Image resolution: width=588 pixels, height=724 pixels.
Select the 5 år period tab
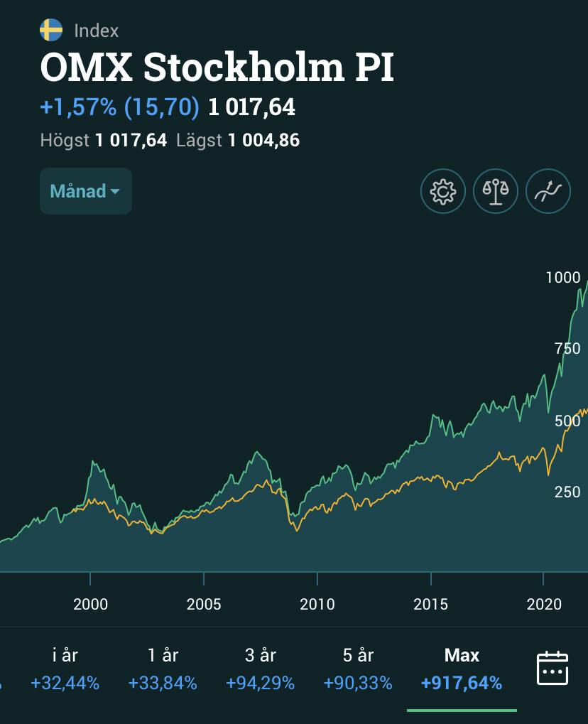tap(357, 668)
